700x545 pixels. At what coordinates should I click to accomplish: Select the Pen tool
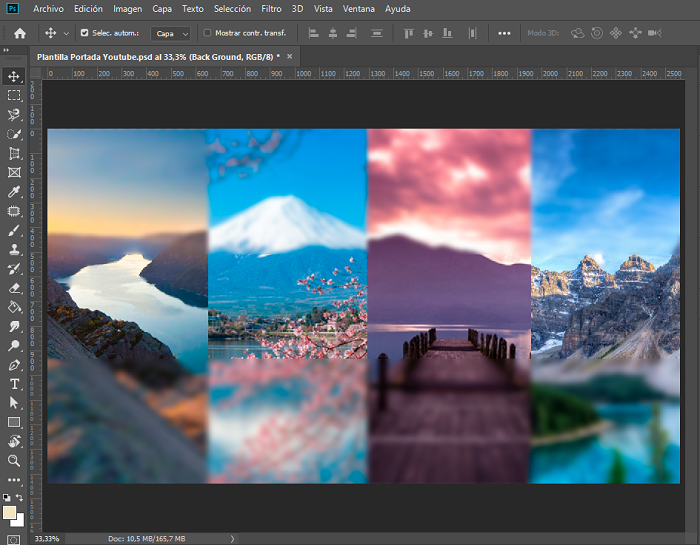coord(14,365)
